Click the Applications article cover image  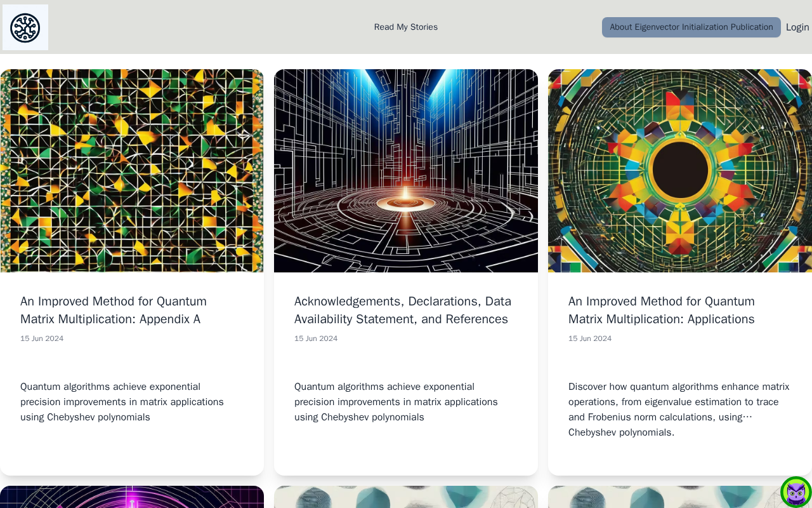(x=680, y=171)
